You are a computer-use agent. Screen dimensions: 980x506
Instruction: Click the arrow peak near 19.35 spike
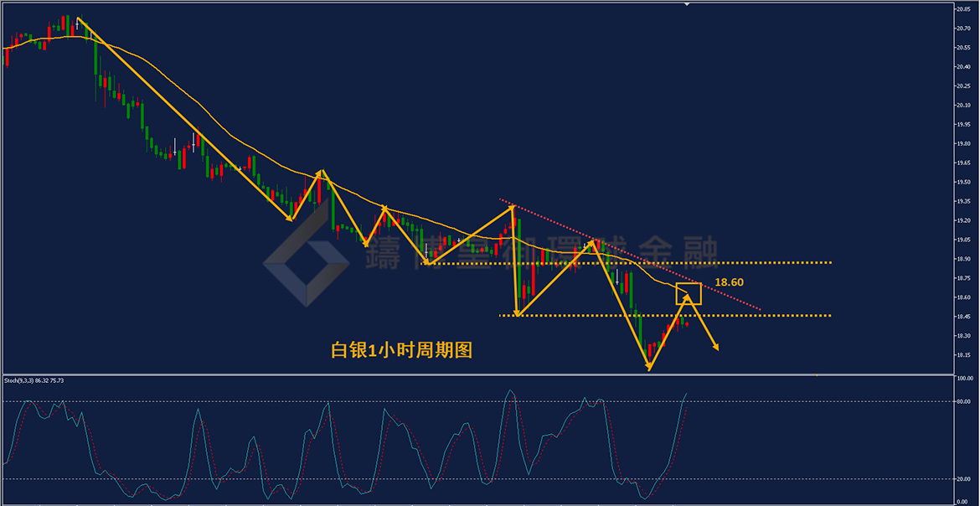(x=512, y=205)
